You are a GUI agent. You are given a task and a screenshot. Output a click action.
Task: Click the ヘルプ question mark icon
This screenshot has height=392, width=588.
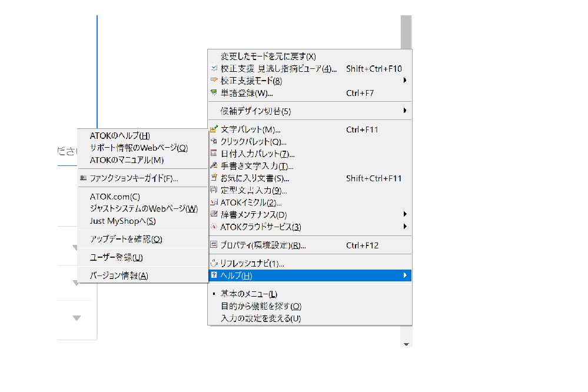214,275
